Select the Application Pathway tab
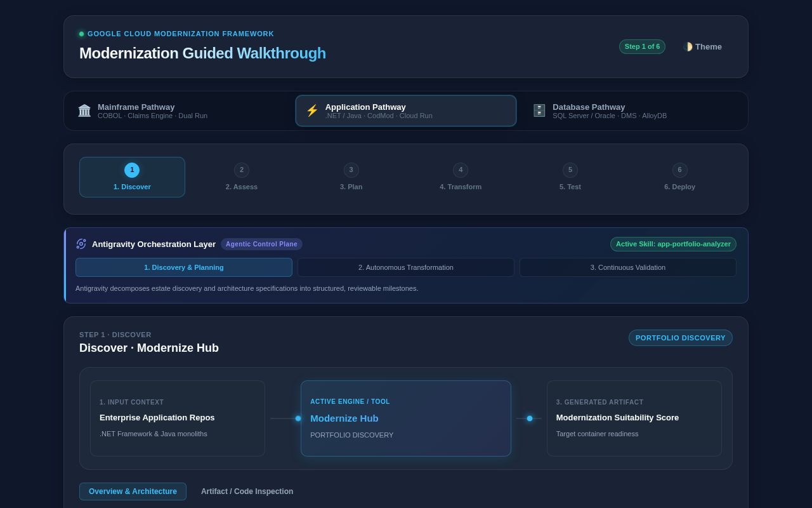Screen dimensions: 812x508 (406, 111)
